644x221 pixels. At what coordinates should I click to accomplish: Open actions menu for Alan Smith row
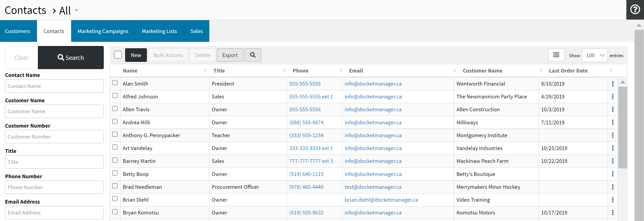pyautogui.click(x=613, y=84)
